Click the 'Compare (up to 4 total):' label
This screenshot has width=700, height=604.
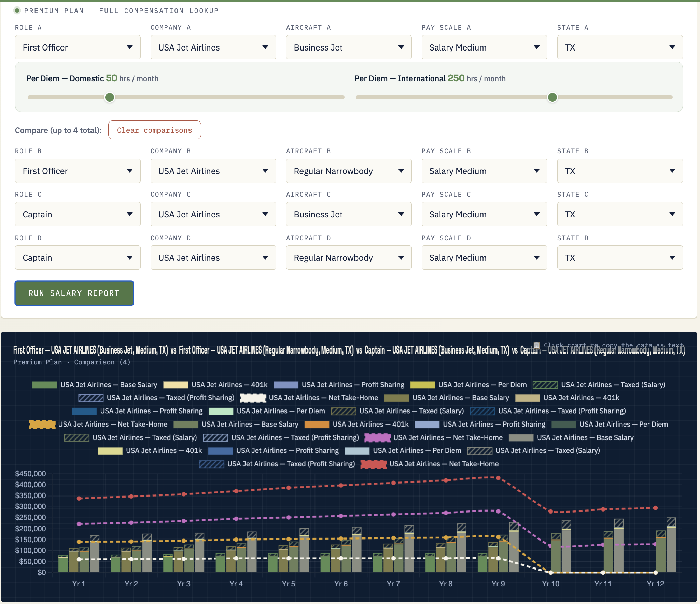pyautogui.click(x=58, y=130)
